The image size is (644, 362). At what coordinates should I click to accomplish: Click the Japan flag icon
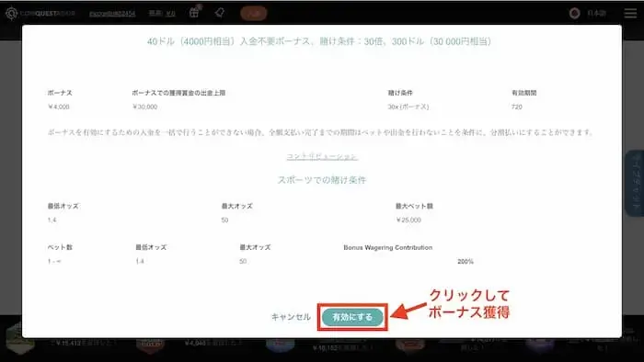(575, 13)
